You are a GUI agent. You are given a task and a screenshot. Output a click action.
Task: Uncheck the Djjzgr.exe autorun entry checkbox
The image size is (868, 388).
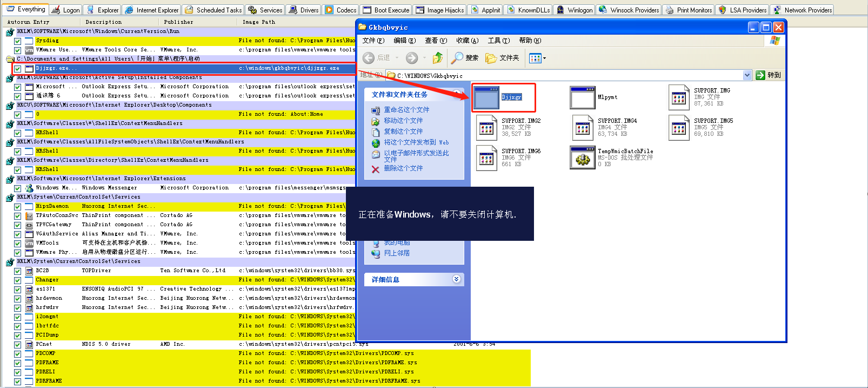click(18, 69)
